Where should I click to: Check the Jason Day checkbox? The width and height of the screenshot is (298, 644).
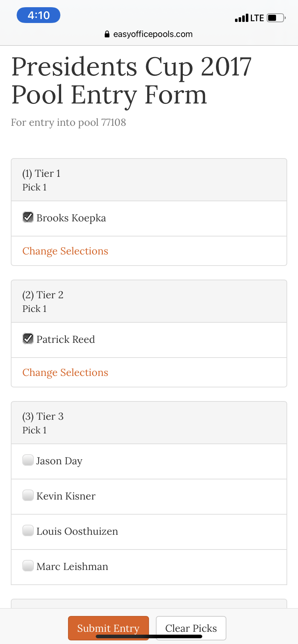(x=28, y=460)
